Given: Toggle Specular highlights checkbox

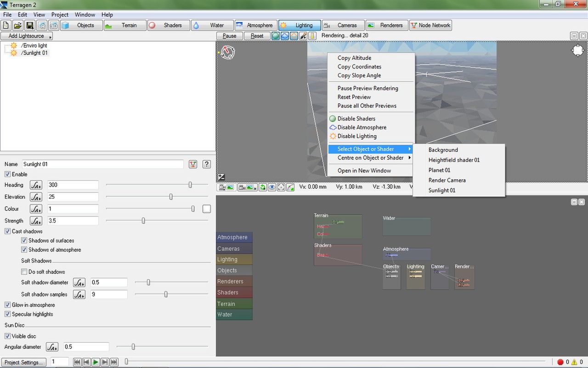Looking at the screenshot, I should (x=7, y=314).
